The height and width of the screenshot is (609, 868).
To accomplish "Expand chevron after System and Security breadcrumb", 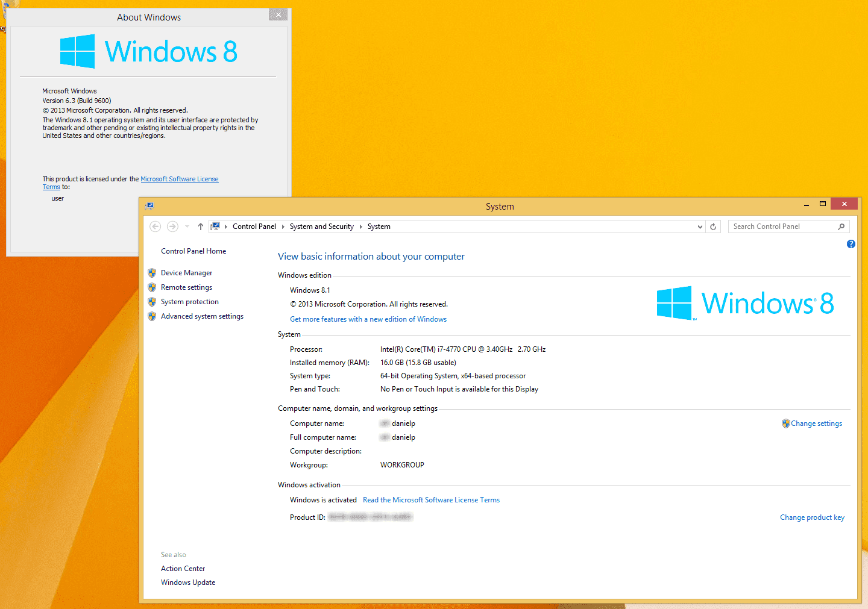I will [x=361, y=226].
